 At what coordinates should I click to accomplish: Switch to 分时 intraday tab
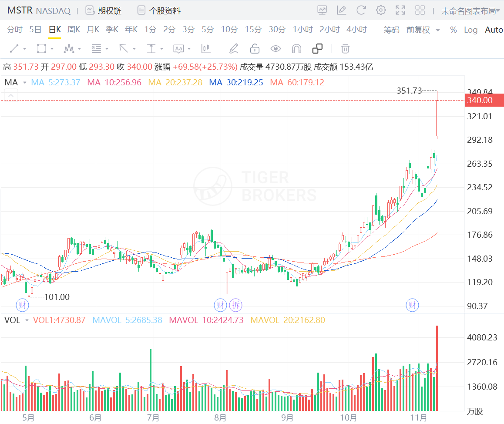14,30
